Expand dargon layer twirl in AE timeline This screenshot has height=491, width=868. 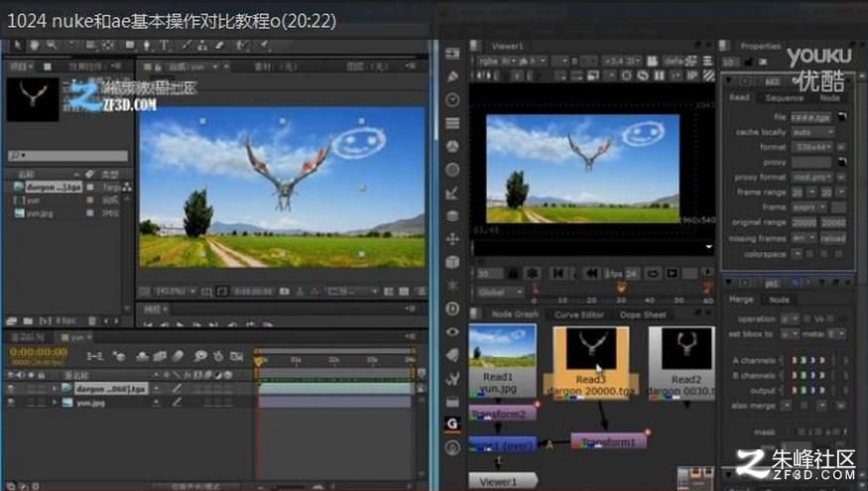[x=55, y=389]
